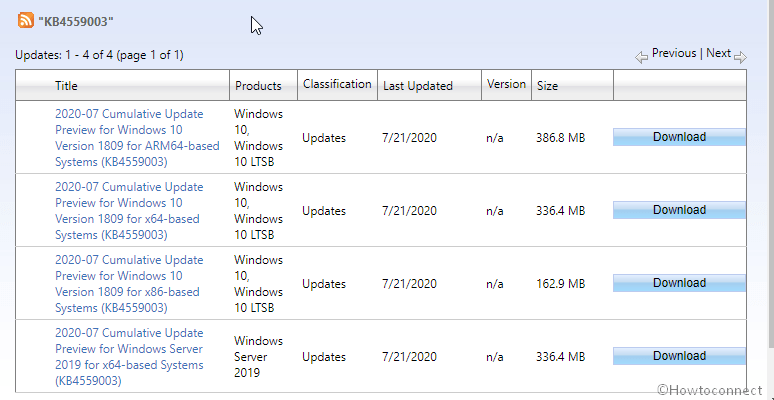Click the Next page arrow icon

(740, 58)
